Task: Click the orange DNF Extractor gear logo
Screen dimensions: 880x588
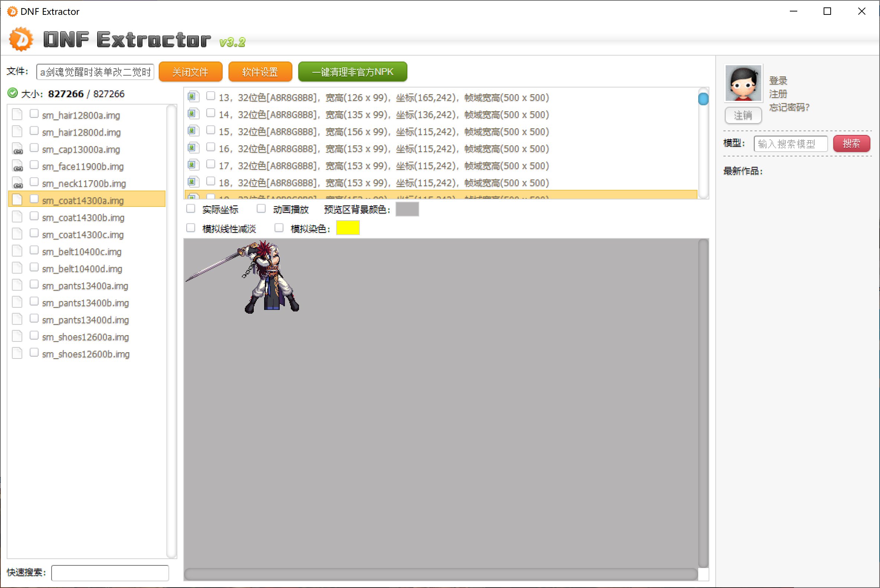Action: tap(21, 39)
